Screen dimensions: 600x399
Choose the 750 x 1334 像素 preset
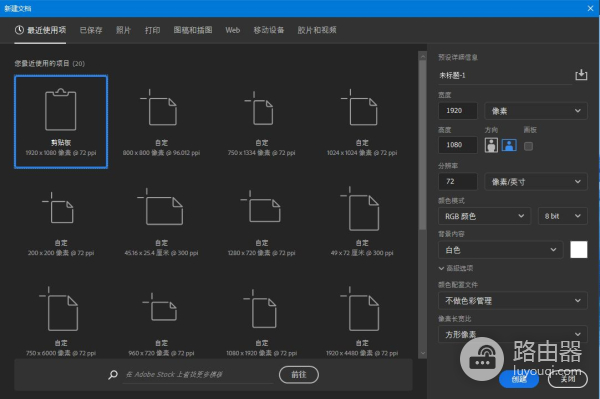[261, 122]
